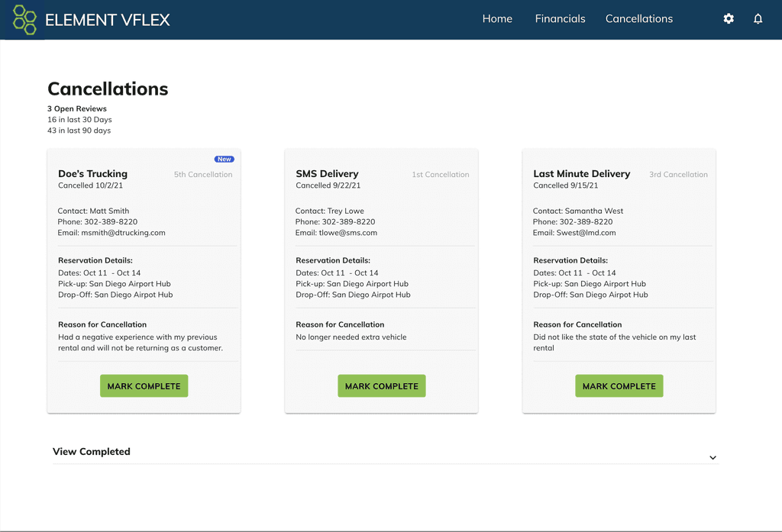Viewport: 782px width, 532px height.
Task: Open the Financials nav item
Action: [x=560, y=19]
